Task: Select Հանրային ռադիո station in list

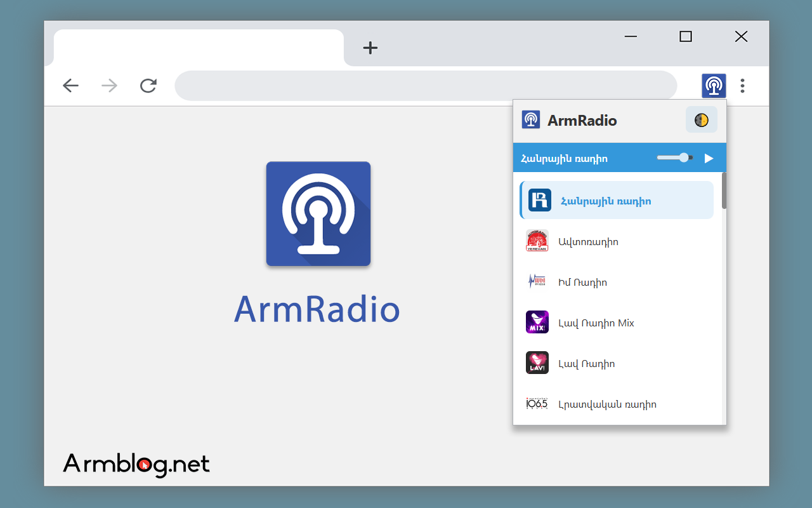Action: click(617, 200)
